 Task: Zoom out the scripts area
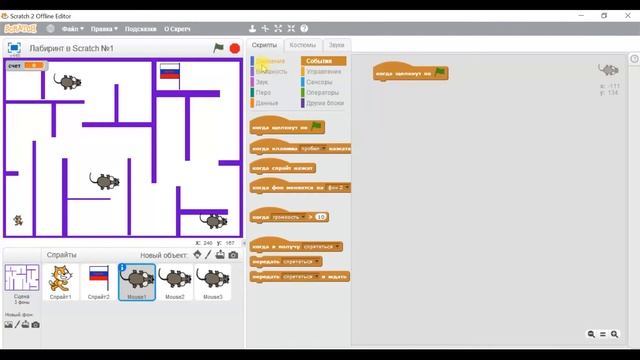point(591,334)
